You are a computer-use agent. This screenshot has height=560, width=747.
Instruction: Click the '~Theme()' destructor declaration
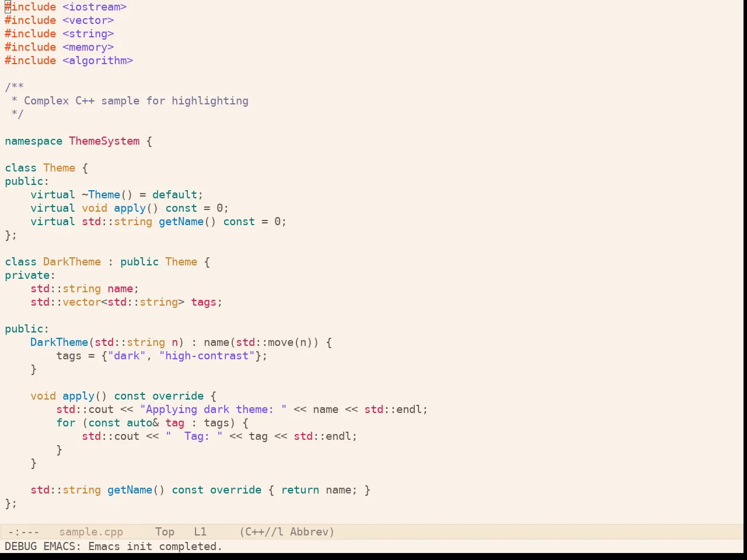(107, 195)
